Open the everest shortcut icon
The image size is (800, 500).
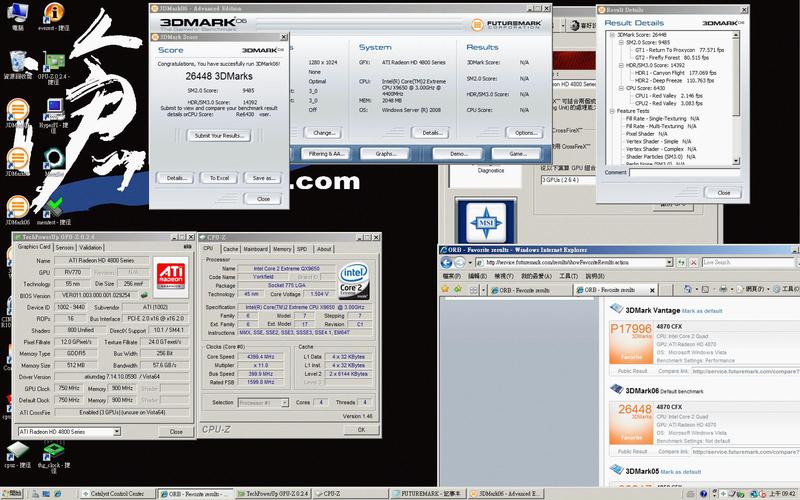[54, 12]
